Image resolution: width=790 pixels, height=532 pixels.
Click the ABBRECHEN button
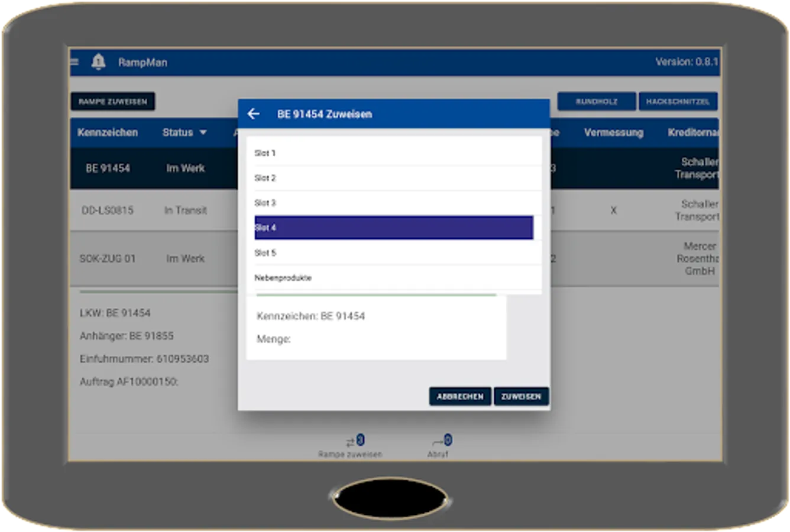coord(460,396)
